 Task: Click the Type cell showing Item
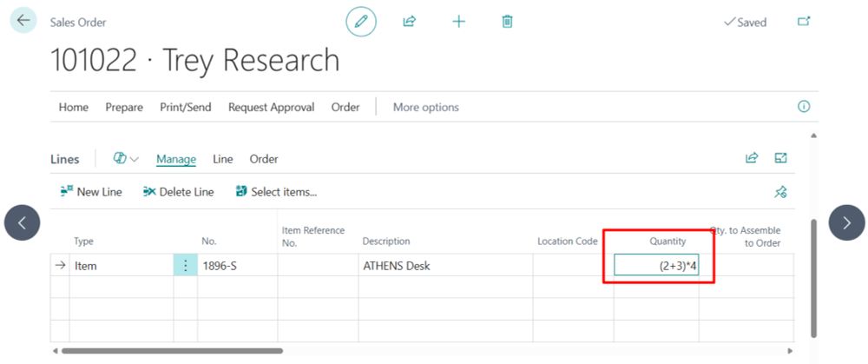(x=122, y=266)
